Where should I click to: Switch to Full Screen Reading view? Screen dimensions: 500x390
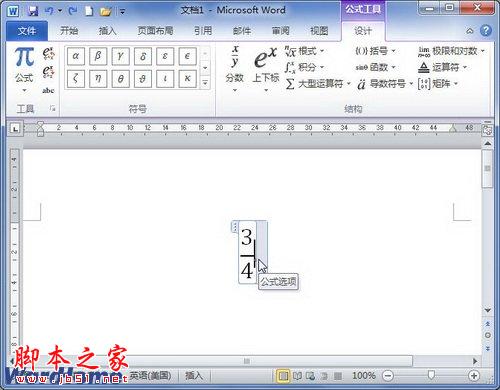(297, 376)
